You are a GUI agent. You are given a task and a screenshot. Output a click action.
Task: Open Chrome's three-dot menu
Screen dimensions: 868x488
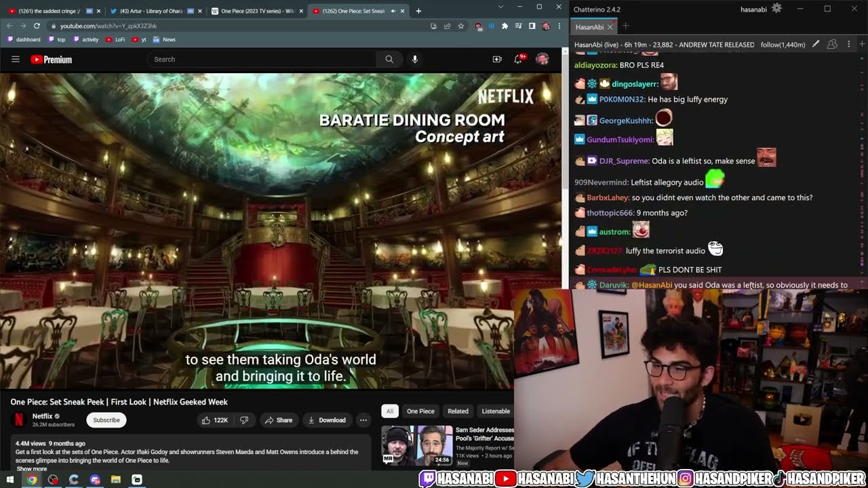559,26
